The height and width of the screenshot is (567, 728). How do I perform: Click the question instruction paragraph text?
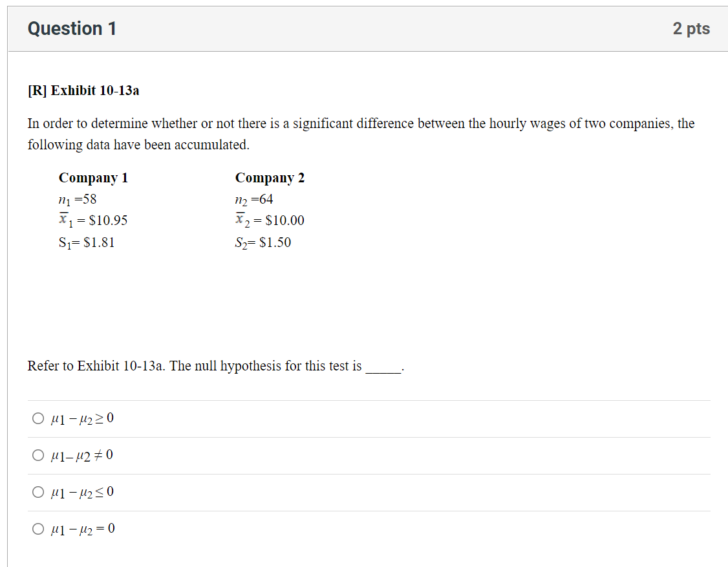[x=360, y=134]
